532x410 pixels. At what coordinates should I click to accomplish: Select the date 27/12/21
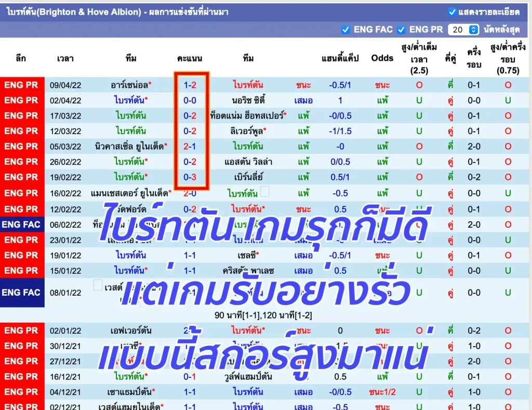[65, 362]
